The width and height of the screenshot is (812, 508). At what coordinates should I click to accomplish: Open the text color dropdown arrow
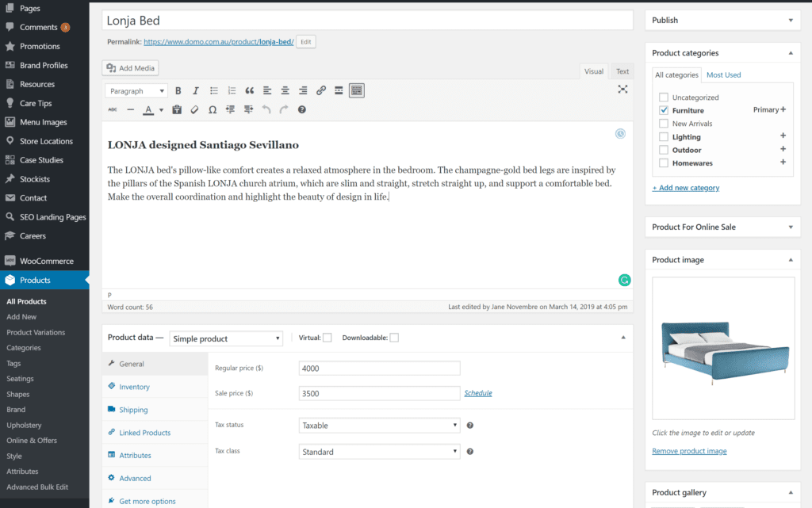tap(161, 109)
